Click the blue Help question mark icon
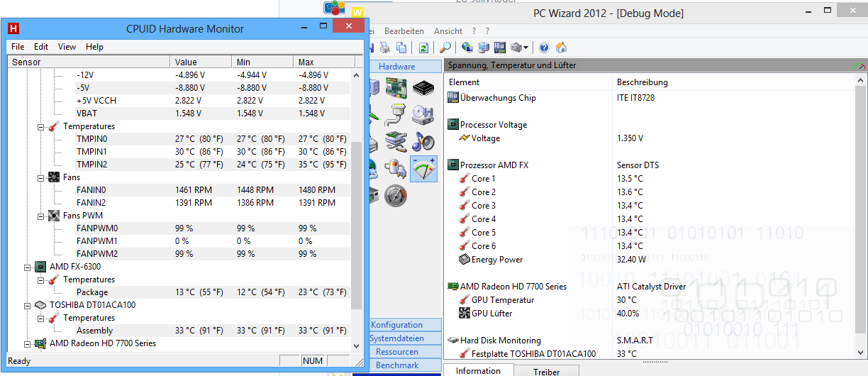 (544, 48)
